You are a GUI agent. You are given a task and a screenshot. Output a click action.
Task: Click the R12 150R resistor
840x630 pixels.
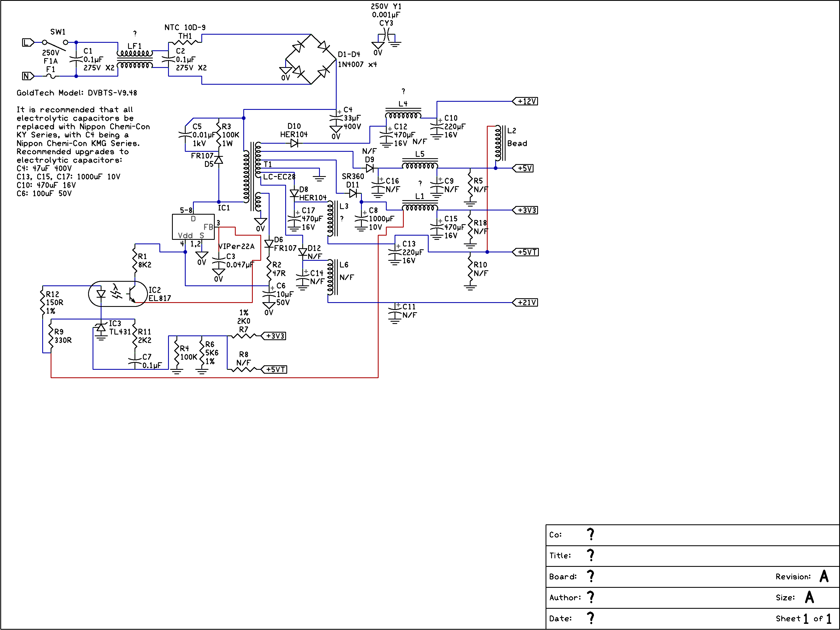click(x=43, y=302)
